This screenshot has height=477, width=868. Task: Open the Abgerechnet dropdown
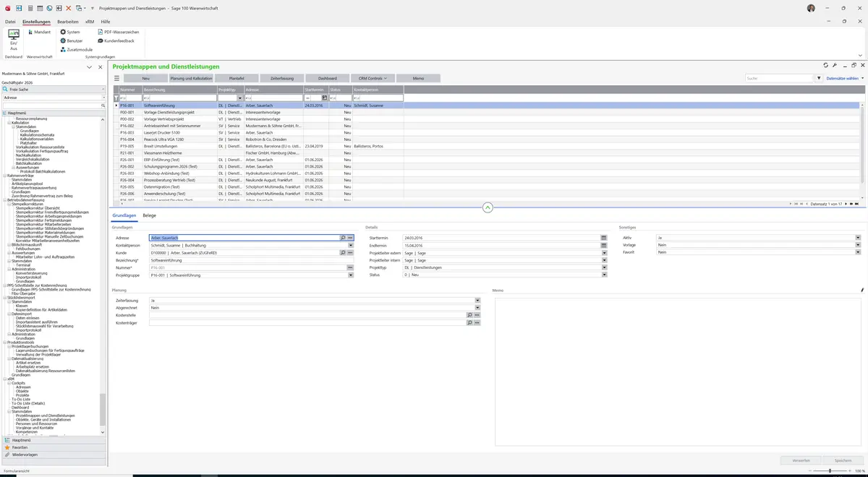click(x=477, y=308)
